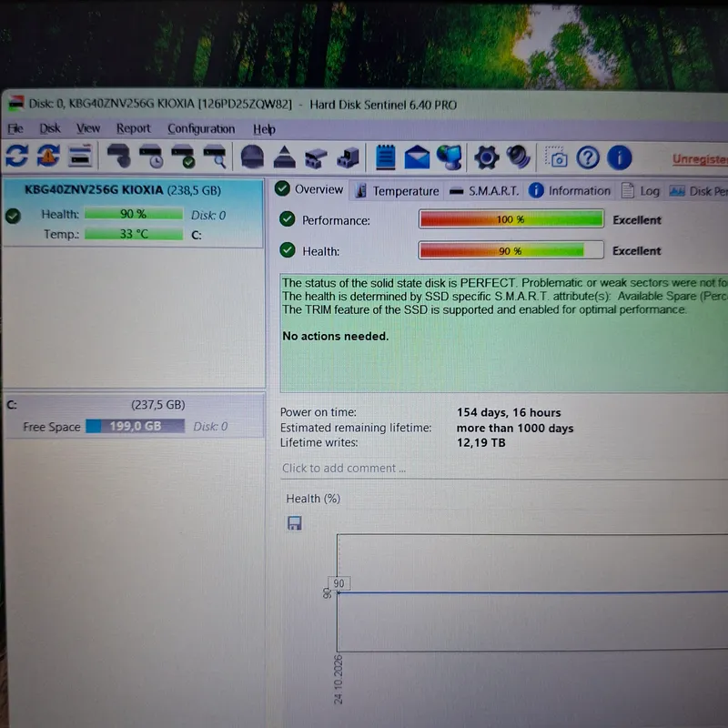Image resolution: width=728 pixels, height=728 pixels.
Task: Click the '12,19 TB' lifetime writes value
Action: point(480,442)
